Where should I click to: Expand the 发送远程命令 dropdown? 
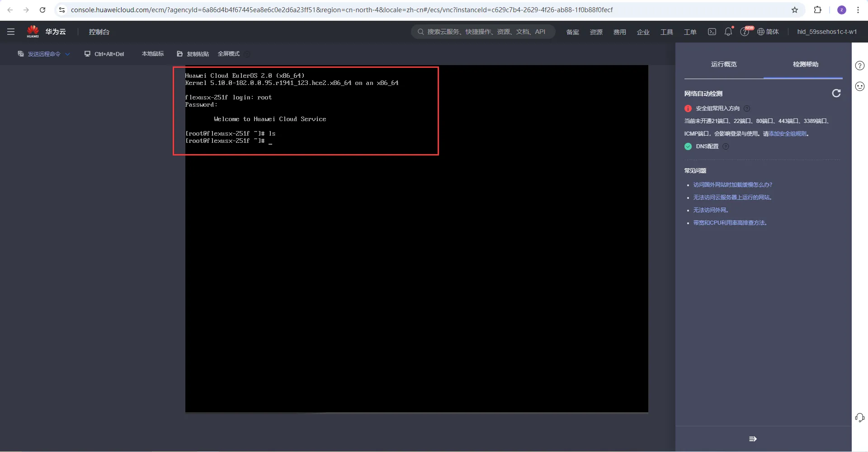pyautogui.click(x=44, y=54)
